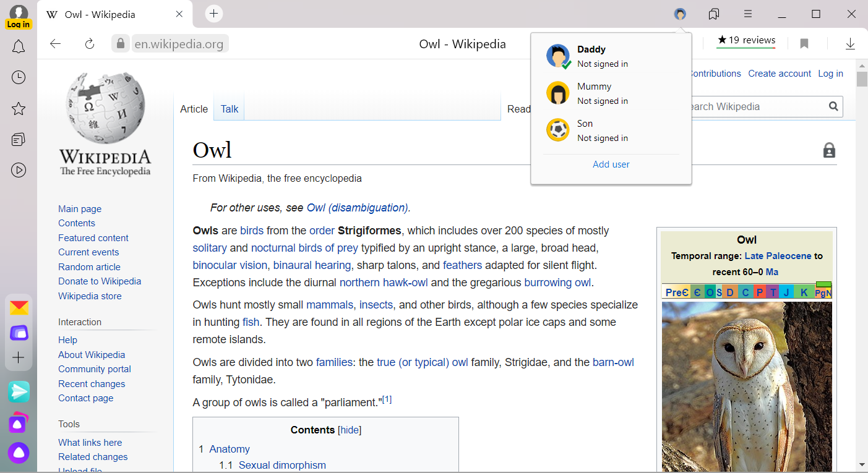Click the PreЄ period in timeline bar
Viewport: 868px width, 473px height.
(x=677, y=292)
